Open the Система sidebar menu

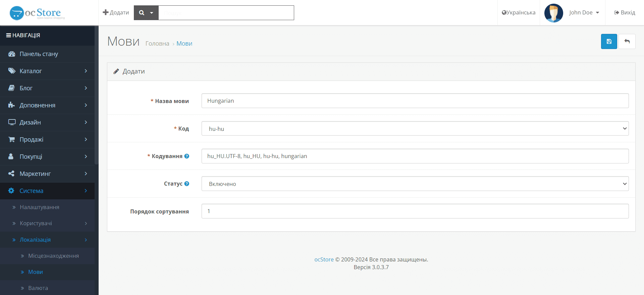(x=47, y=191)
